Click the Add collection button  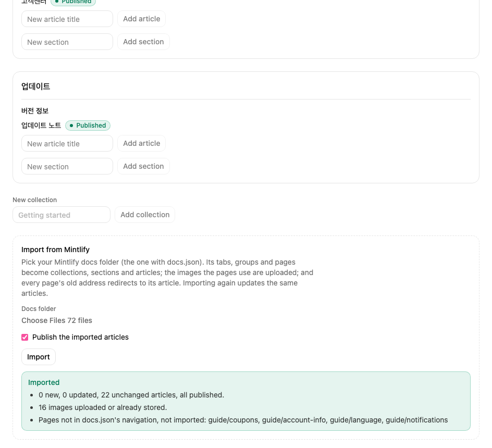pyautogui.click(x=145, y=215)
